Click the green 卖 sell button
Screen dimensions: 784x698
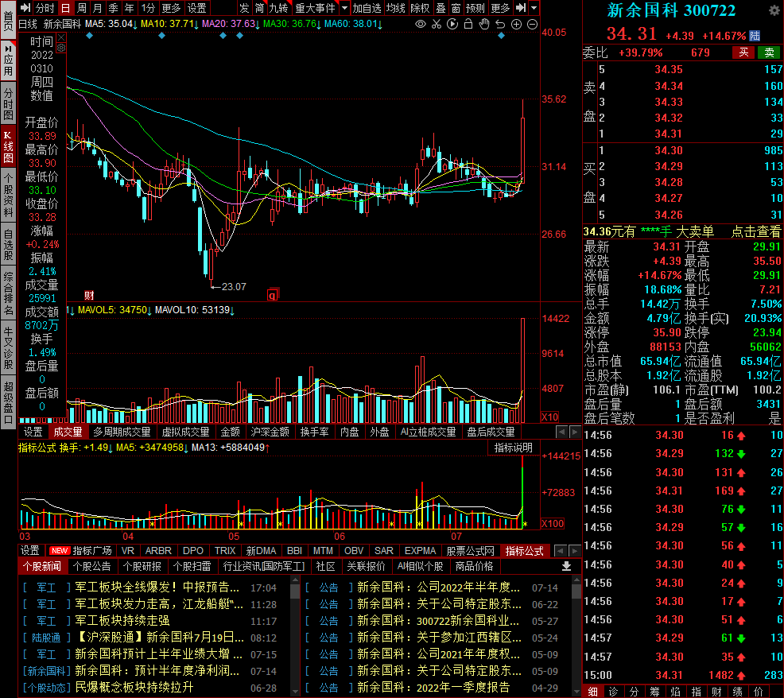coord(770,52)
